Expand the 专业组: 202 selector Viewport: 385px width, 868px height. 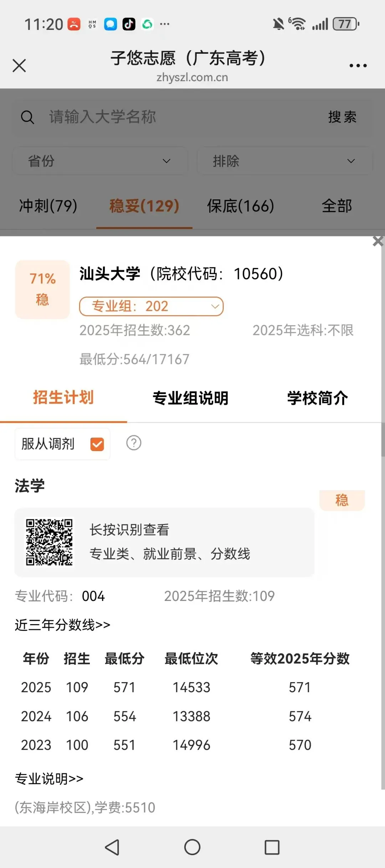(x=151, y=306)
